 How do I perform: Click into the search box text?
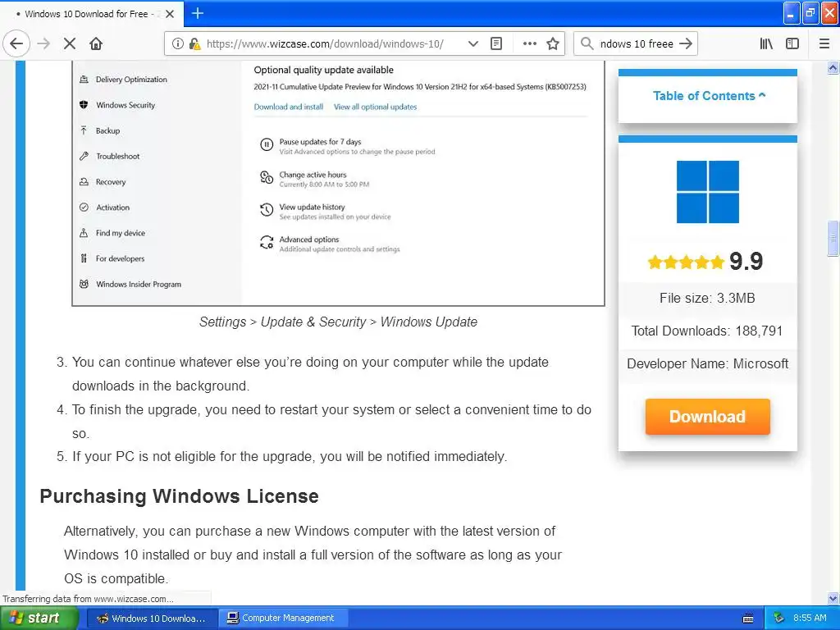(637, 44)
